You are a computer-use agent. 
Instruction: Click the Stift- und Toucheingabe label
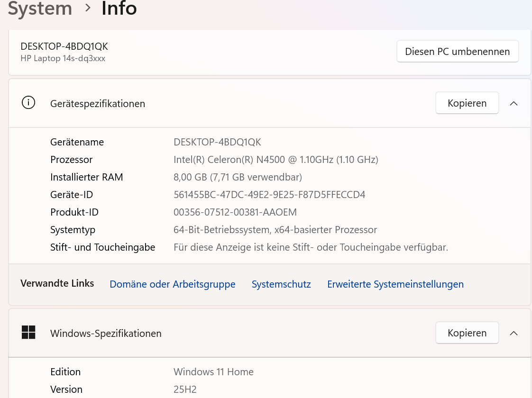[x=102, y=247]
